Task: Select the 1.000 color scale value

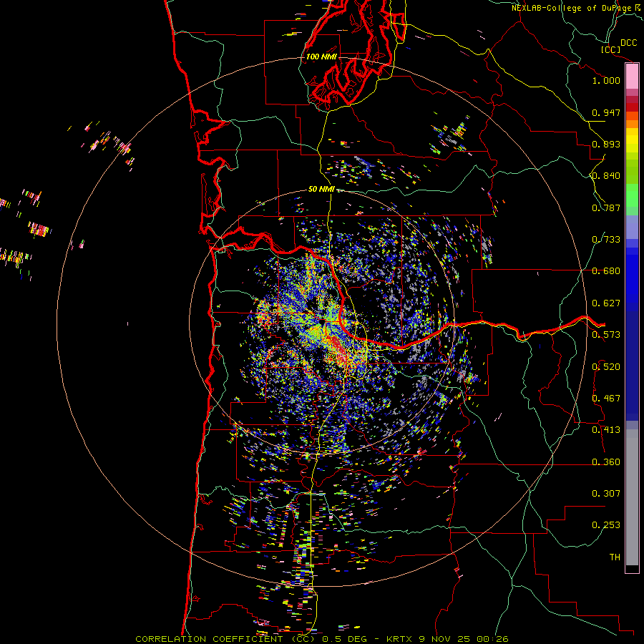Action: [606, 80]
